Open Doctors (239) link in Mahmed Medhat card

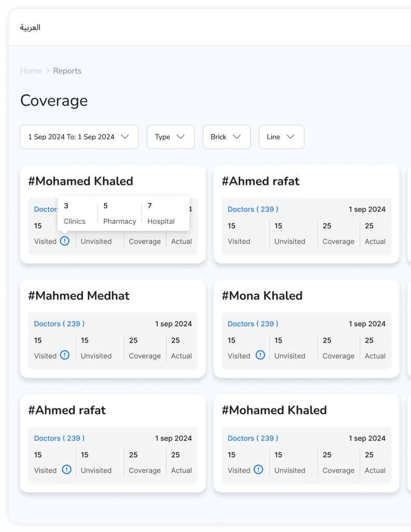click(59, 324)
